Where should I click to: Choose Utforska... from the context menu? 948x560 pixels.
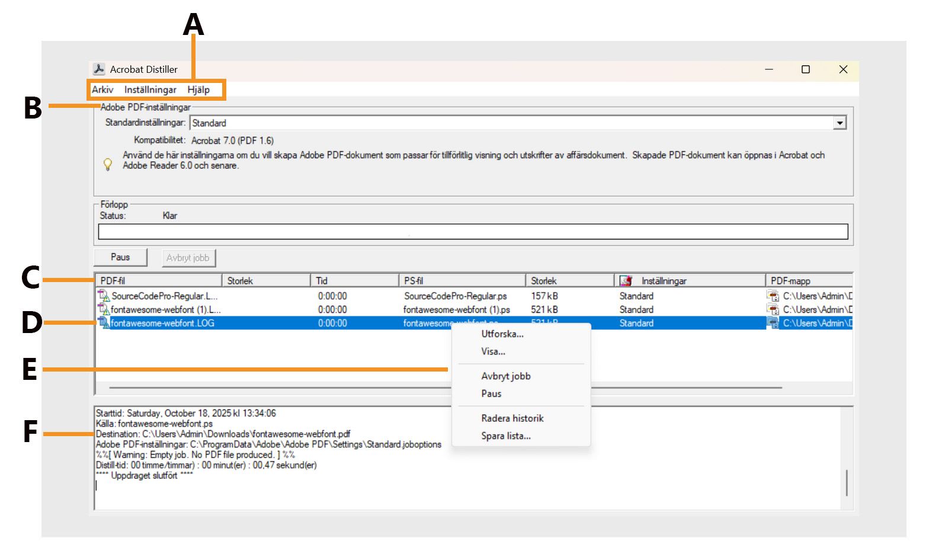coord(501,334)
